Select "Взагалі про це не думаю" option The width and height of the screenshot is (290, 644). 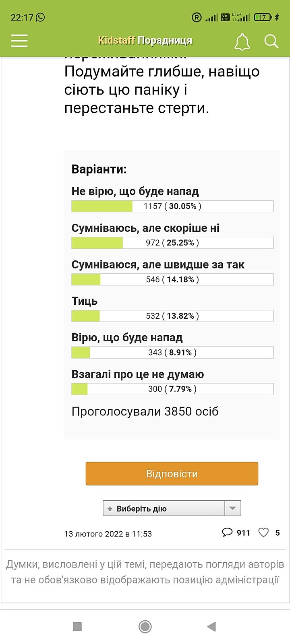click(138, 374)
